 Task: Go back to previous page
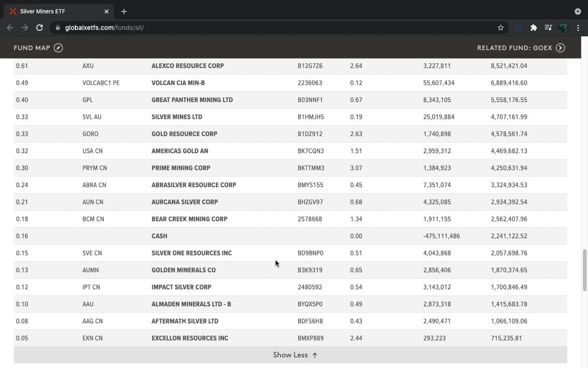click(x=10, y=28)
